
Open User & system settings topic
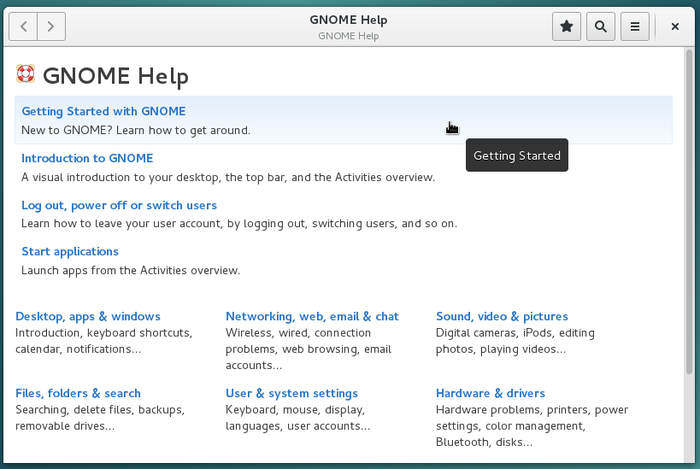[292, 393]
